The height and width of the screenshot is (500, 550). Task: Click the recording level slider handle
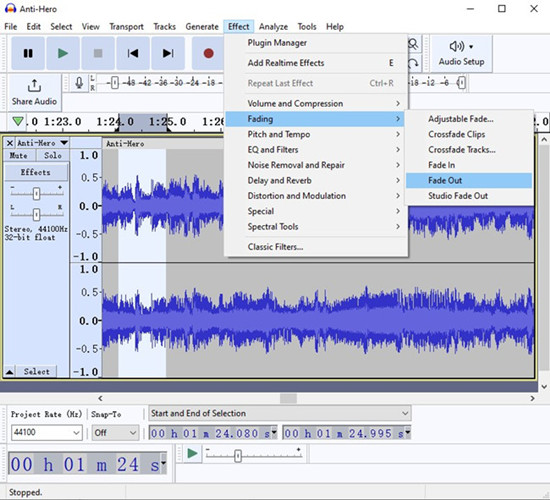pos(114,83)
